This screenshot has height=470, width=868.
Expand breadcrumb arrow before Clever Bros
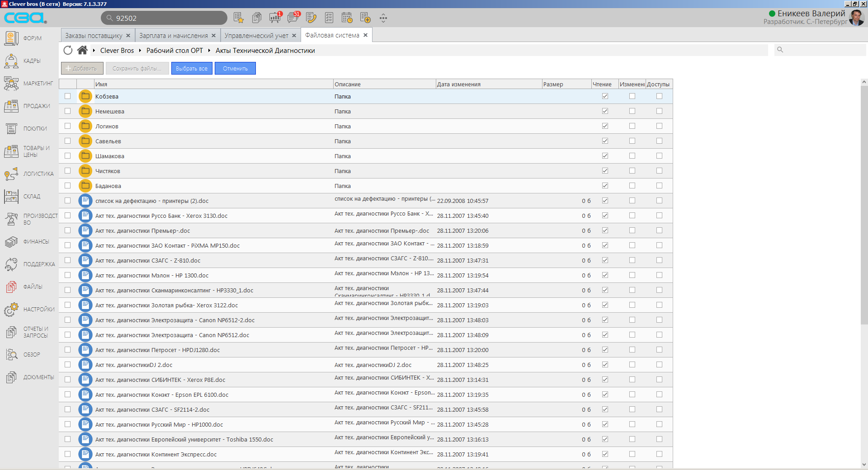tap(94, 51)
